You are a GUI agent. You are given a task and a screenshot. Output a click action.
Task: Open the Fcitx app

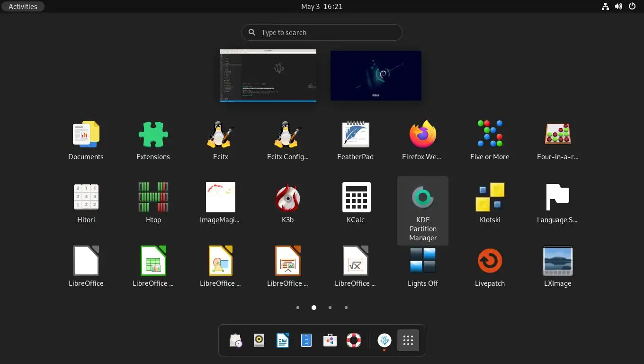click(221, 140)
